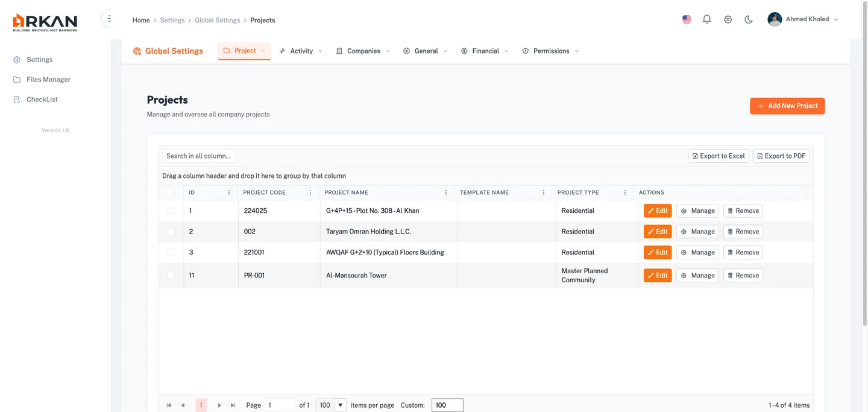This screenshot has width=868, height=412.
Task: Open the Project Name column options menu
Action: [446, 192]
